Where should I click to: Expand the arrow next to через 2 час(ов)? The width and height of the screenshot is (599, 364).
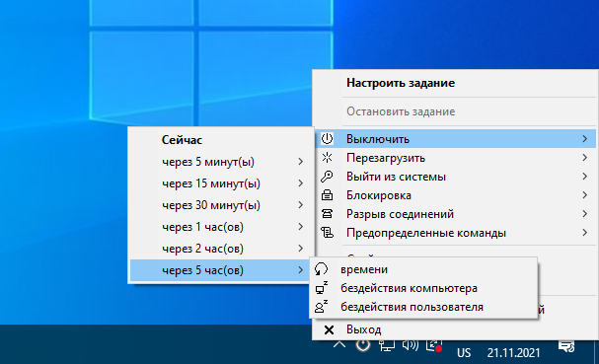(301, 249)
